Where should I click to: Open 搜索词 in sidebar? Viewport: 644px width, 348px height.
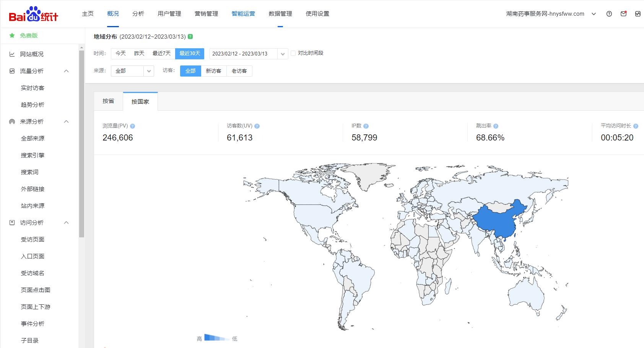pyautogui.click(x=29, y=172)
